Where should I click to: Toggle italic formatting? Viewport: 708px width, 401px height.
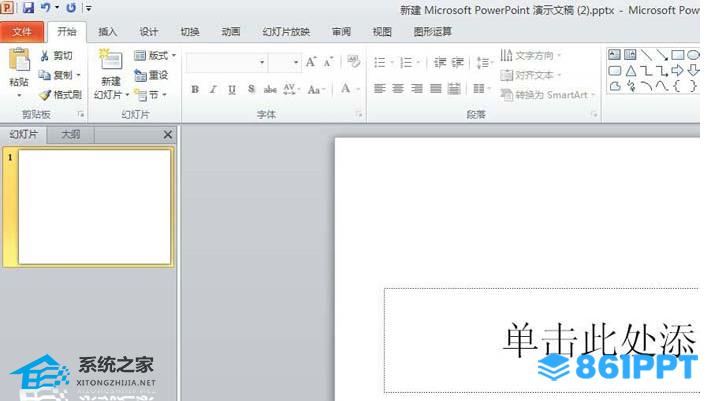213,89
